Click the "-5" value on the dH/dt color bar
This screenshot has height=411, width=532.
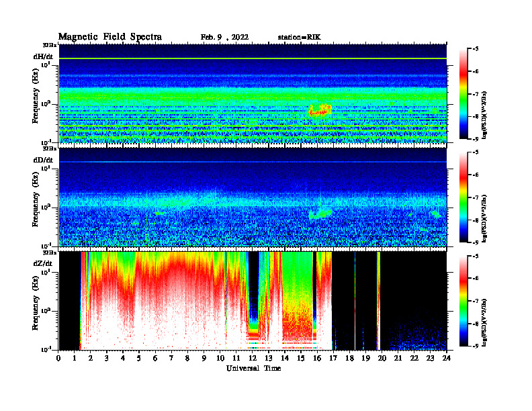[475, 49]
